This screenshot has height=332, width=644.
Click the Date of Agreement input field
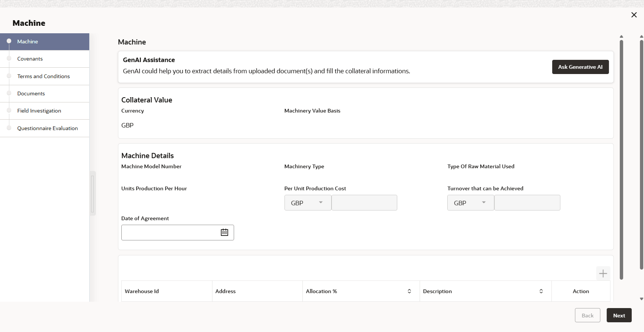[170, 233]
